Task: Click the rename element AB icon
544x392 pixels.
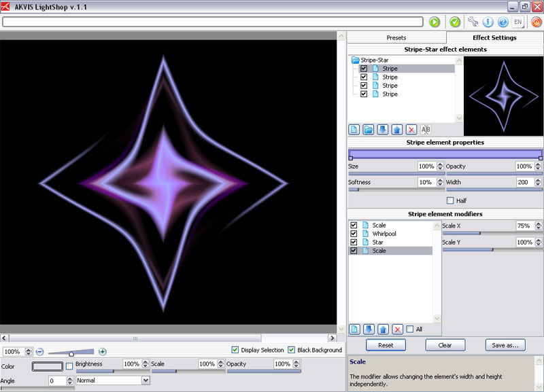Action: (x=426, y=129)
